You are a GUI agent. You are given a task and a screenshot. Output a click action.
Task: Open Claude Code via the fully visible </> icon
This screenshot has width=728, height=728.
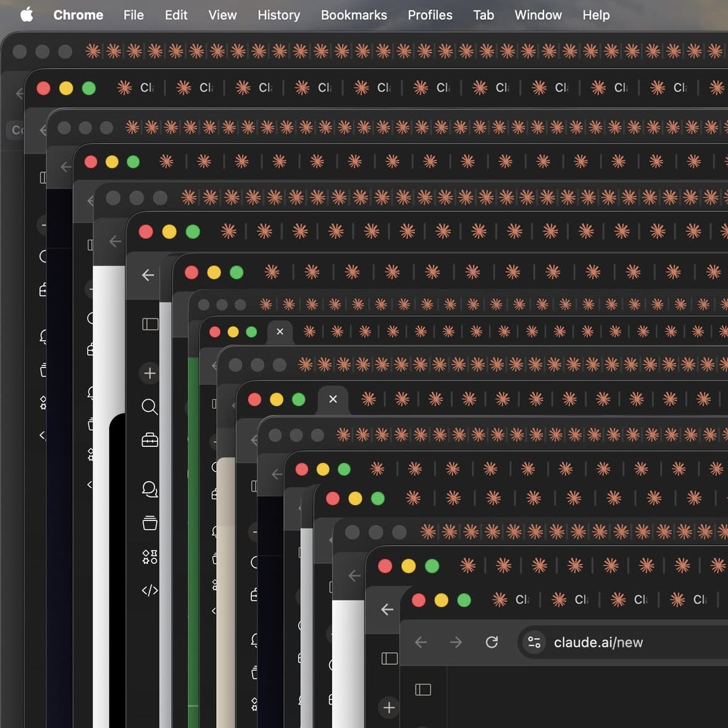(x=149, y=590)
